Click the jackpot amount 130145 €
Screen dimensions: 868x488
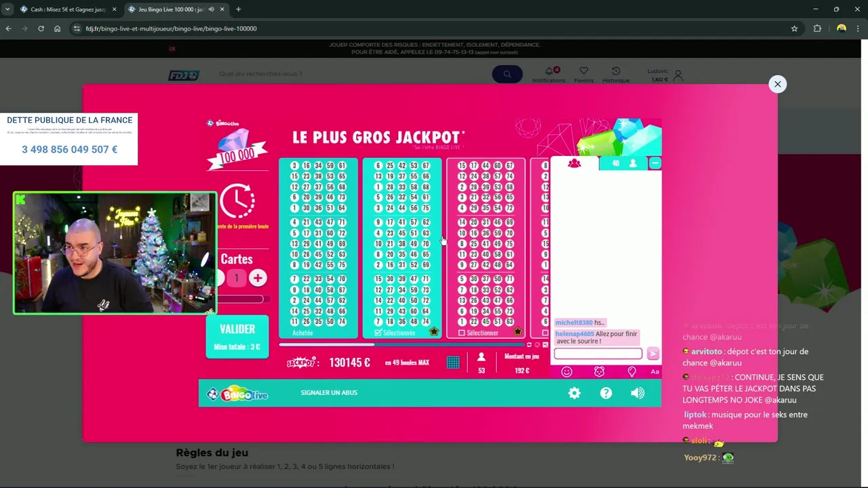pyautogui.click(x=349, y=363)
